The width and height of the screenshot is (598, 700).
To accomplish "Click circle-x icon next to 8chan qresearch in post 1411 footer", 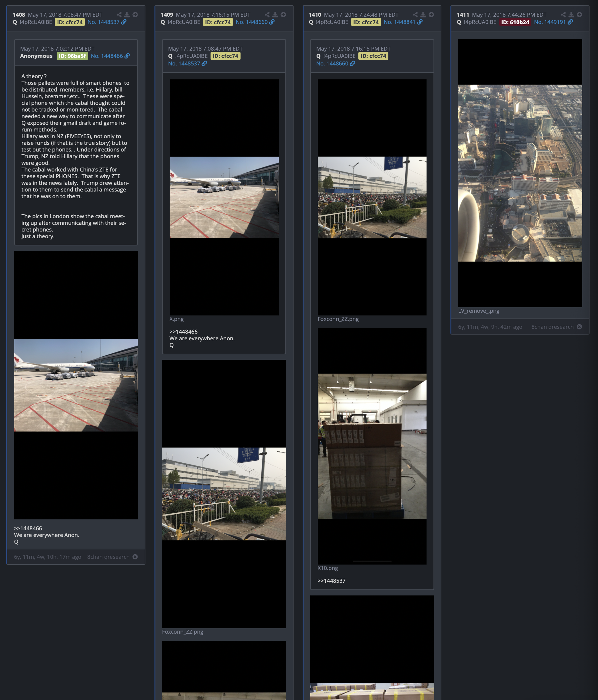I will (580, 327).
